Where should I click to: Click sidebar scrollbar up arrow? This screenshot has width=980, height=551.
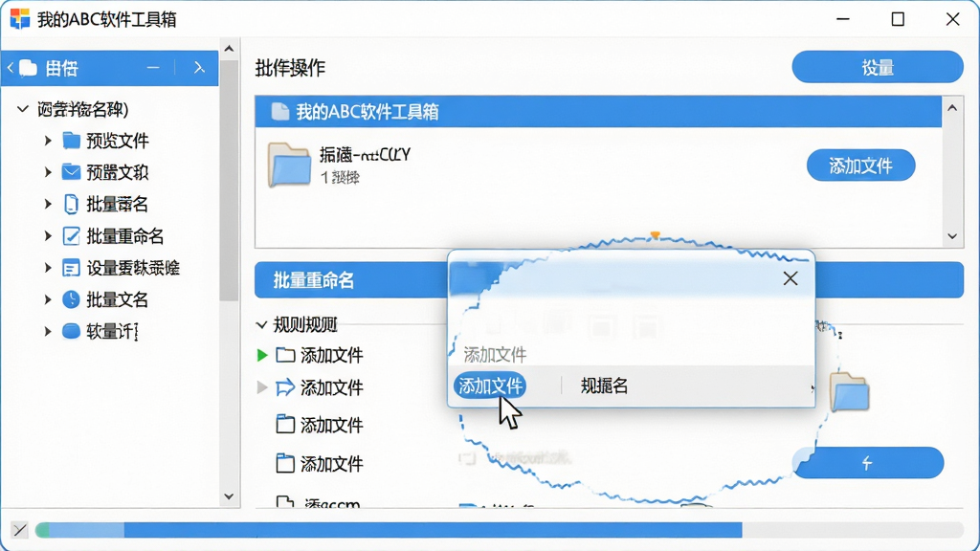coord(229,49)
